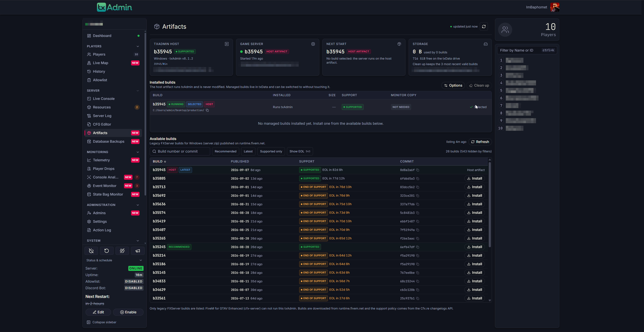
Task: Open the Dashboard page
Action: (x=113, y=36)
